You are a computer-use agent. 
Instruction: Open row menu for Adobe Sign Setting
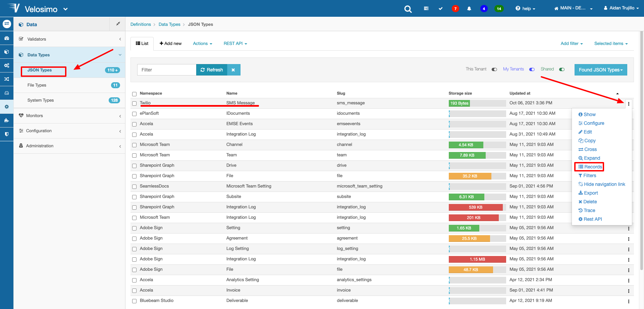pos(629,228)
